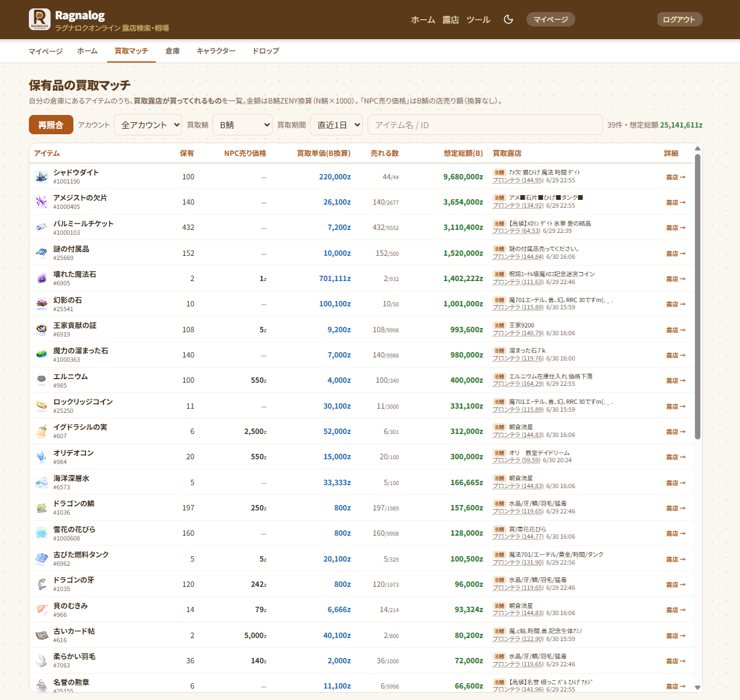Screen dimensions: 740x700
Task: Click the scrollbar up arrow
Action: click(x=698, y=149)
